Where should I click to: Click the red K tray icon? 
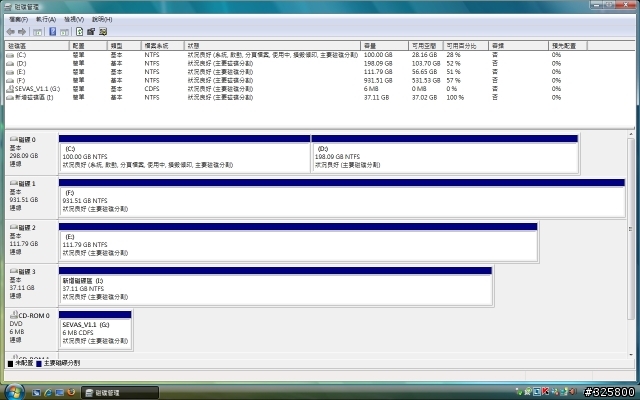[545, 392]
